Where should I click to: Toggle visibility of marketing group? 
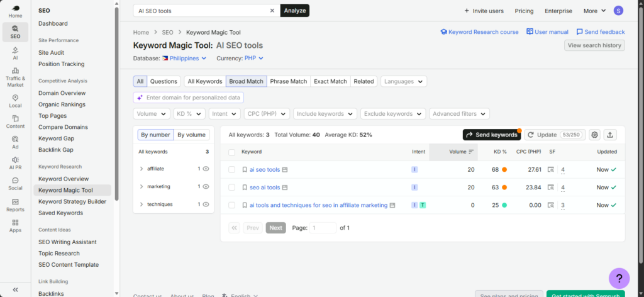pos(206,186)
